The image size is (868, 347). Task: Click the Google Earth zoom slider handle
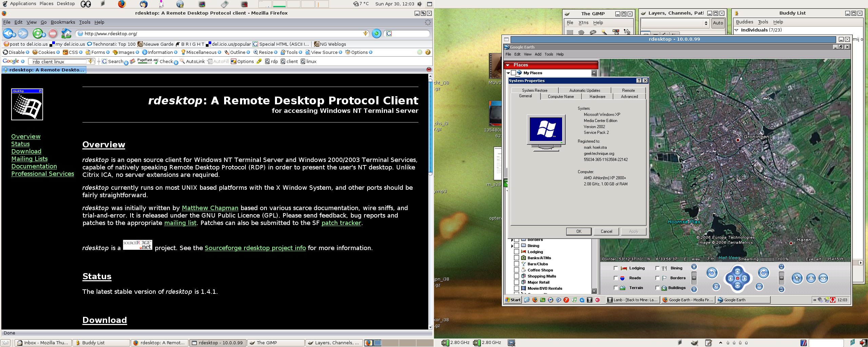694,278
